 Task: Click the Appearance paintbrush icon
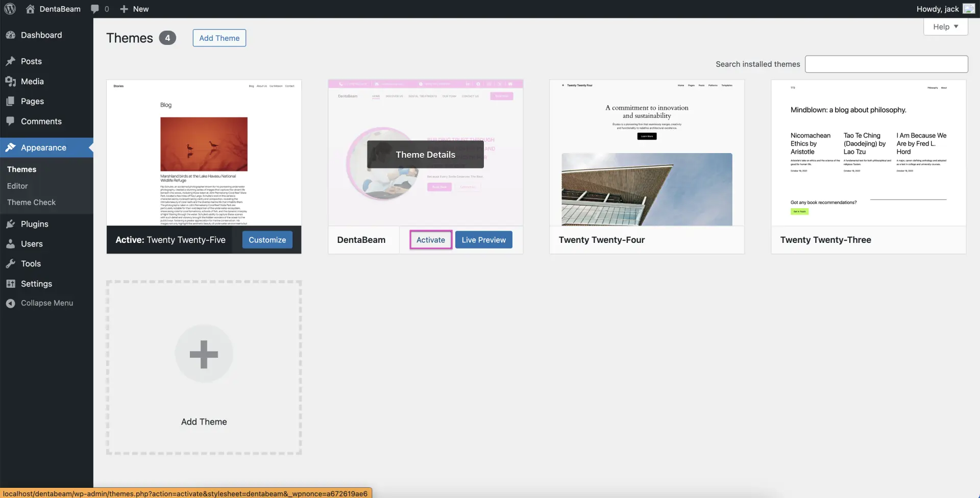click(x=10, y=147)
